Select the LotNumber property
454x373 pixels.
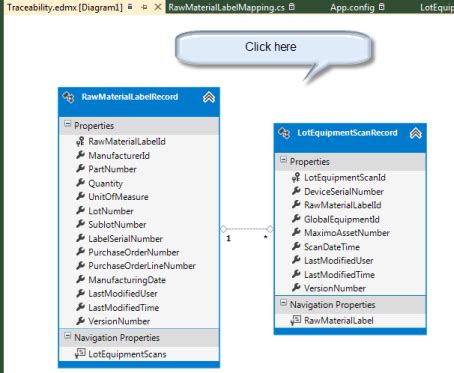111,211
